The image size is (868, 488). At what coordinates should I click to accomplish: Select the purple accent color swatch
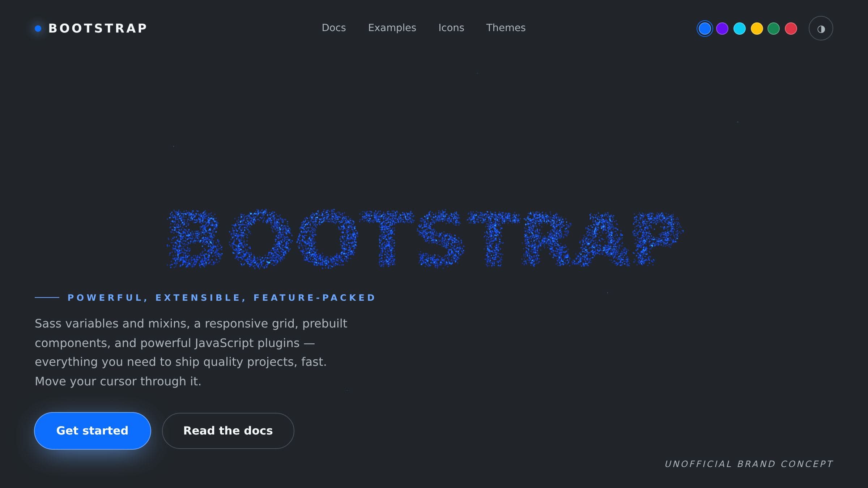point(722,29)
